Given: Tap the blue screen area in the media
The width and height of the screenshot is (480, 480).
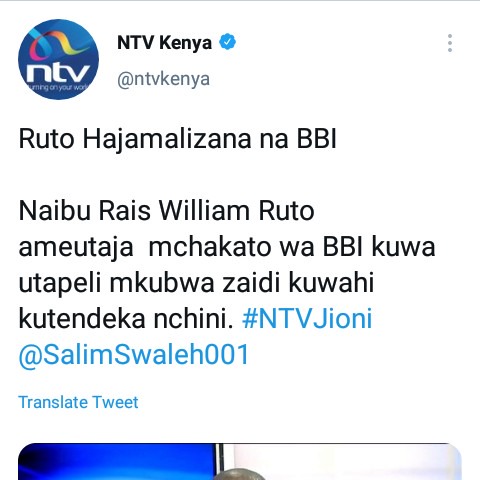Looking at the screenshot, I should point(117,463).
